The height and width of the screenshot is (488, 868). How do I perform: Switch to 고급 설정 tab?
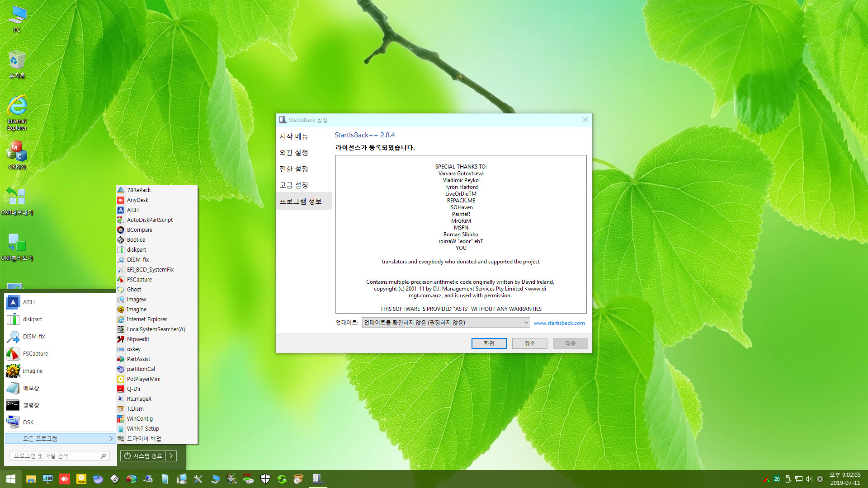click(x=304, y=185)
